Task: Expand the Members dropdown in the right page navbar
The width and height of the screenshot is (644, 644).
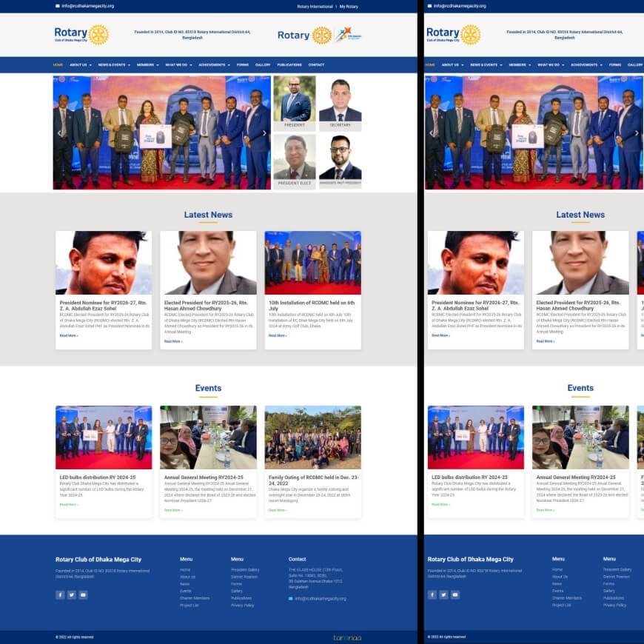Action: click(x=519, y=65)
